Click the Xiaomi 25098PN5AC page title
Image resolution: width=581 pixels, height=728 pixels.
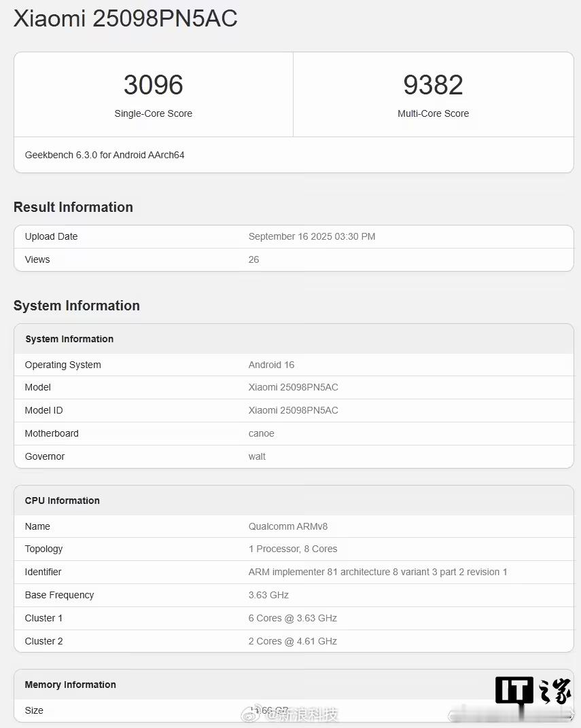126,18
